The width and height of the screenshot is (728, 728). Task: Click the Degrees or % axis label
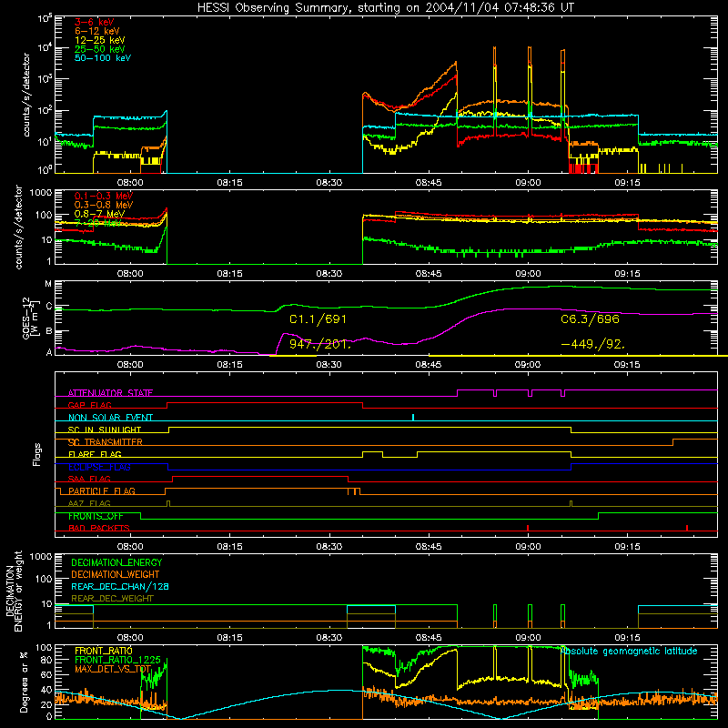pyautogui.click(x=24, y=682)
